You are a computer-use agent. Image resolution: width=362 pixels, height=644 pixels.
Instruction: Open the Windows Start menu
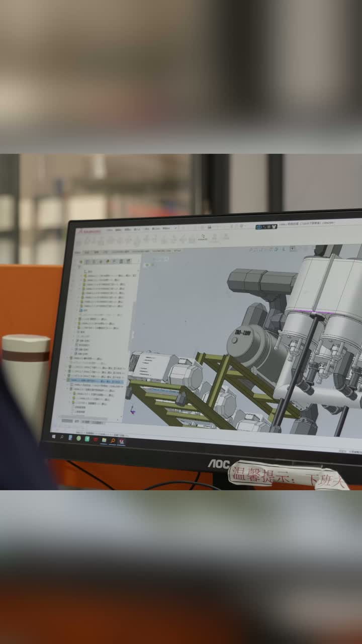click(54, 436)
